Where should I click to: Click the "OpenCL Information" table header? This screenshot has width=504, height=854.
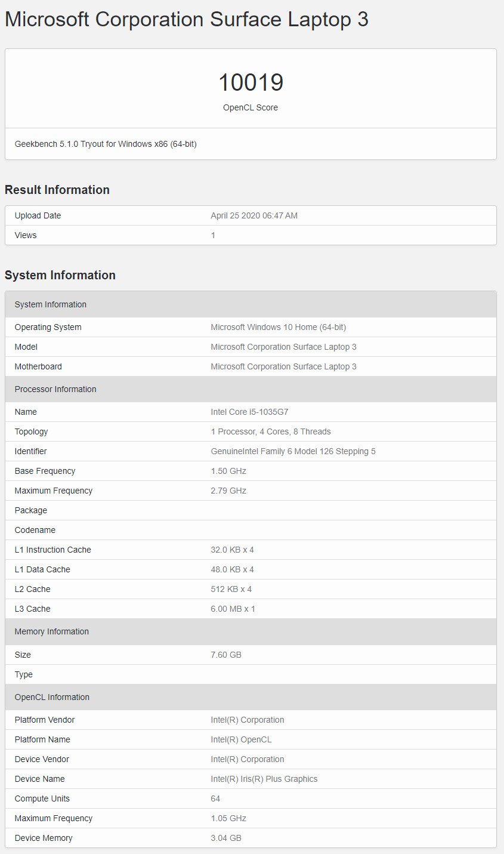pyautogui.click(x=251, y=697)
